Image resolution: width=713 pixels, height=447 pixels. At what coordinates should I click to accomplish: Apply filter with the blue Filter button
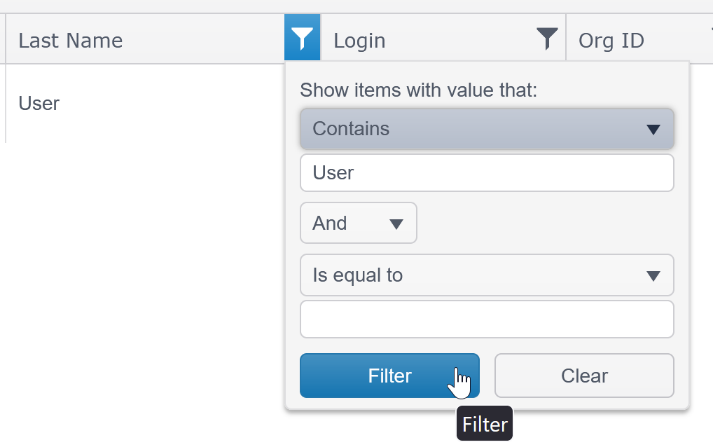click(390, 376)
